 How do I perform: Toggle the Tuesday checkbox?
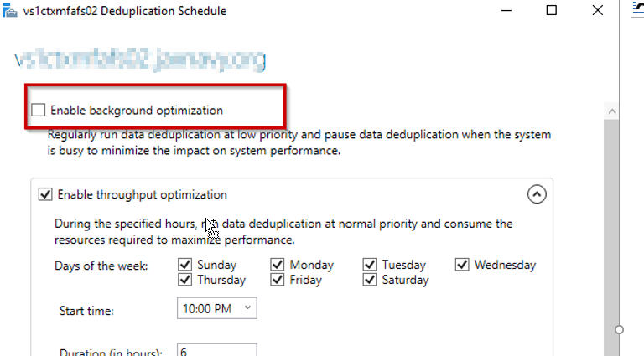point(370,265)
